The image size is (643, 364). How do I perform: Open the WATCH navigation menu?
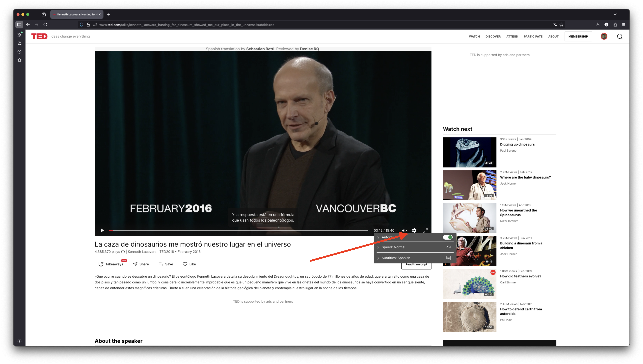click(x=474, y=36)
